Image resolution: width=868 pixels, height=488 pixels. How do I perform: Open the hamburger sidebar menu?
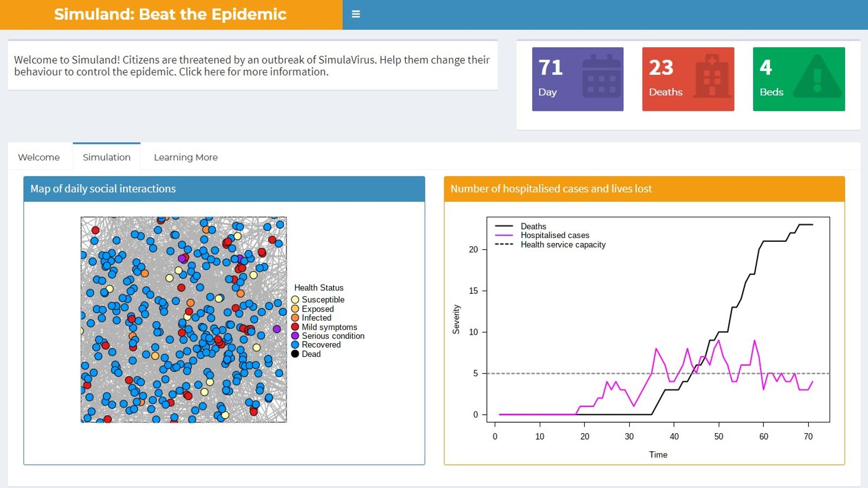(x=355, y=14)
